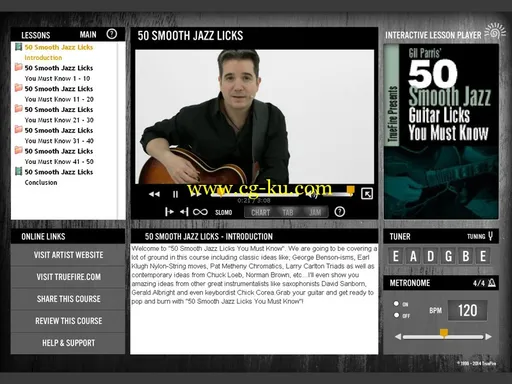Play the G tuner string
Viewport: 512px width, 384px height.
pyautogui.click(x=448, y=256)
